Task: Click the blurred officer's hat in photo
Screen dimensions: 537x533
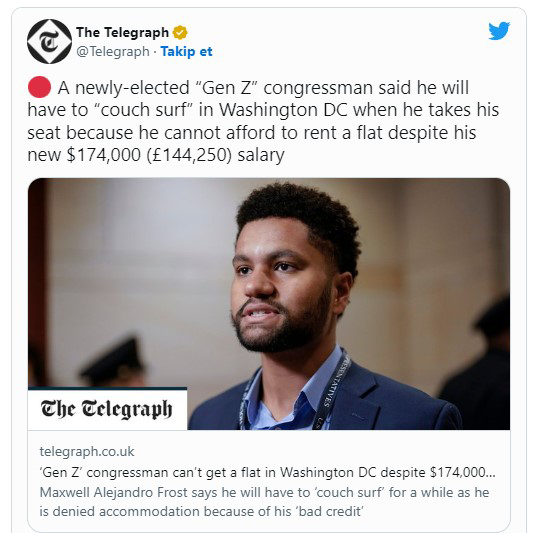Action: click(113, 356)
